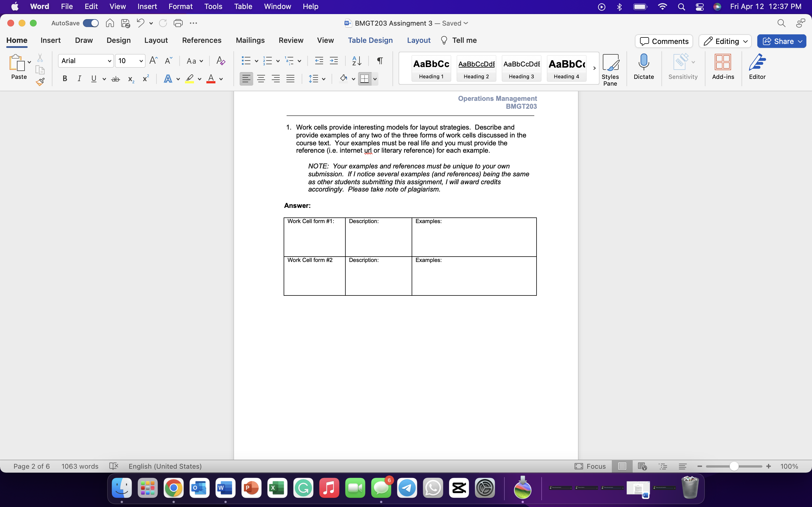Toggle AutoSave off
Viewport: 812px width, 507px height.
[x=90, y=23]
